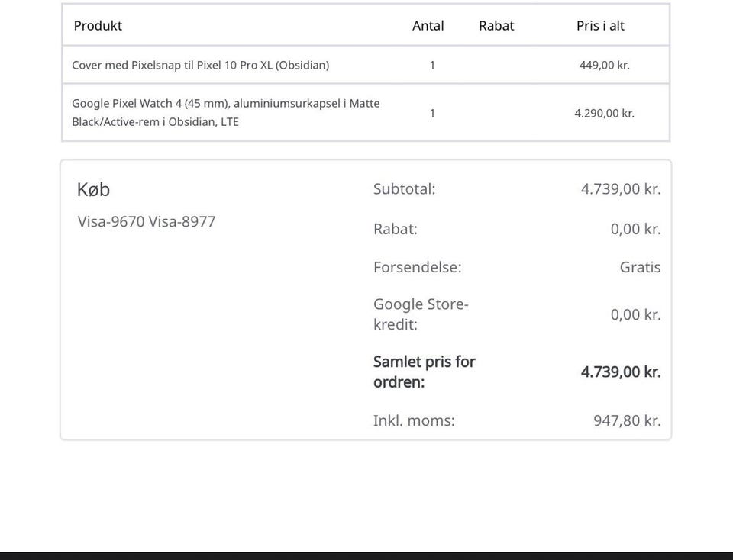This screenshot has height=560, width=733.
Task: Click the 947,80 kr. moms amount
Action: (x=627, y=420)
